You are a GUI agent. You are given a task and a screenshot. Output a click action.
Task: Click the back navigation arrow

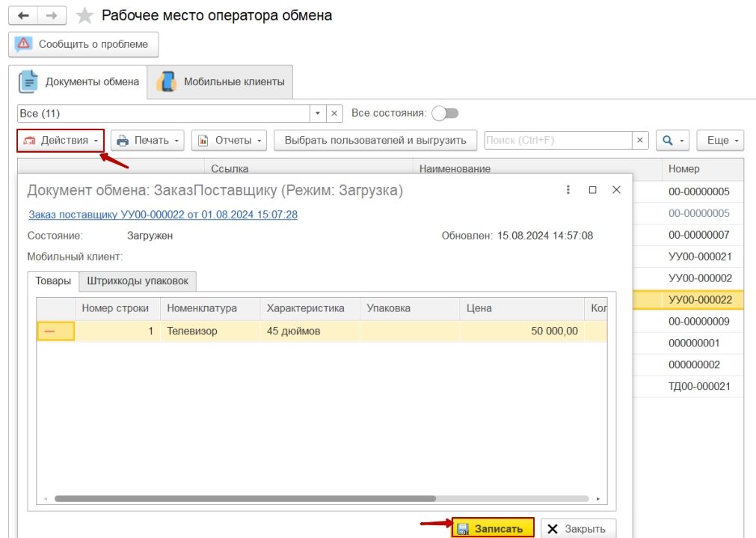point(22,16)
